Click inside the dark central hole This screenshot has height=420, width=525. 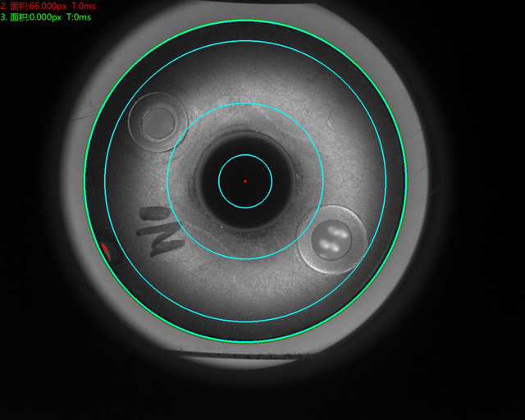point(245,197)
